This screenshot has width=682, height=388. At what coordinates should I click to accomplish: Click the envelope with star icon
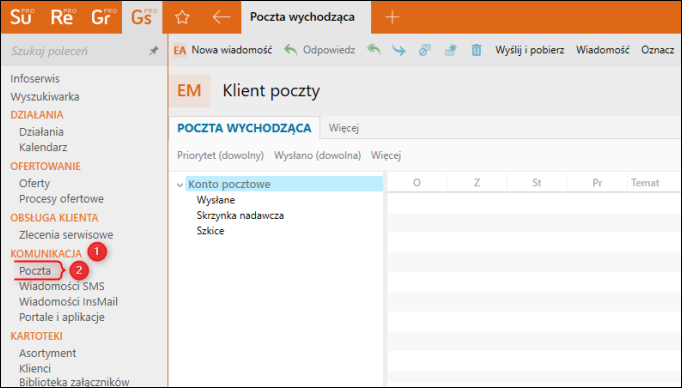pyautogui.click(x=450, y=50)
